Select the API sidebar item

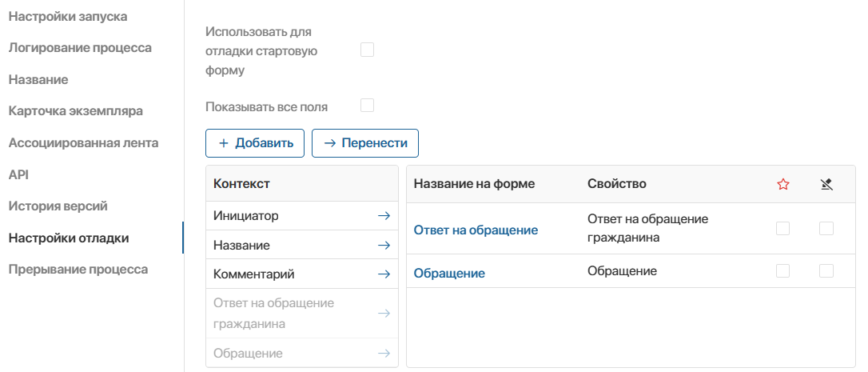(x=18, y=174)
